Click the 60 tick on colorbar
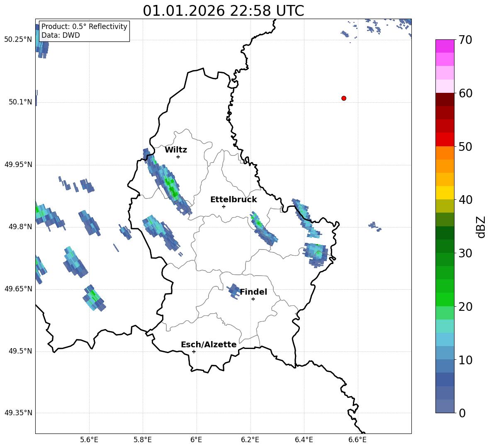 465,93
